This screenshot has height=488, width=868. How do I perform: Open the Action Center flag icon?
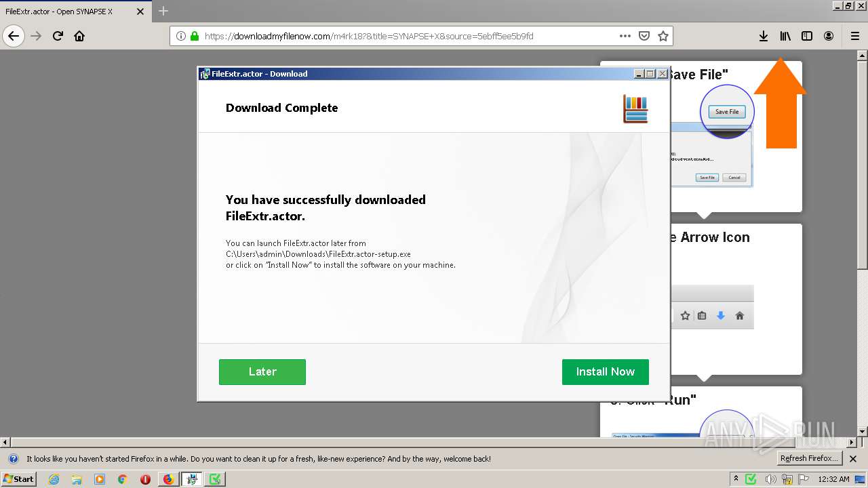805,479
